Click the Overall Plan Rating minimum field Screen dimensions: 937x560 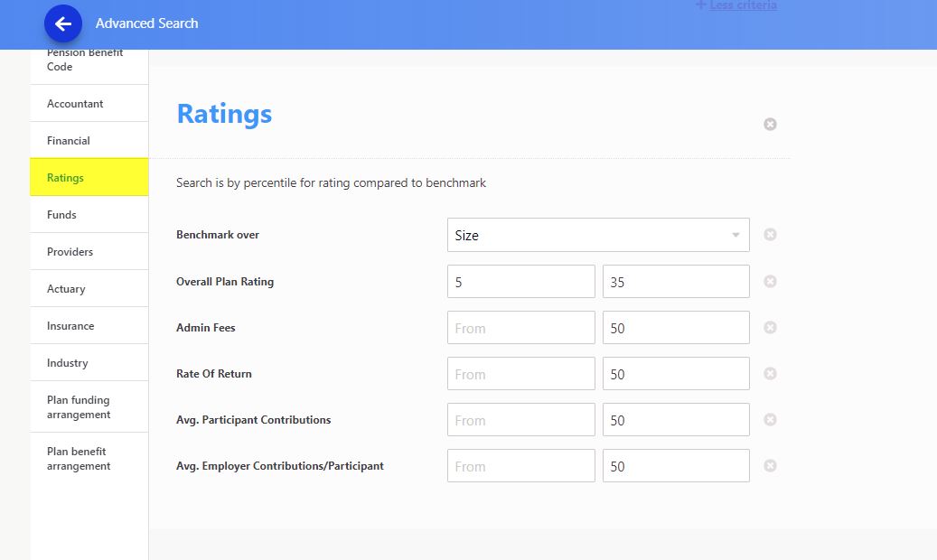point(520,282)
